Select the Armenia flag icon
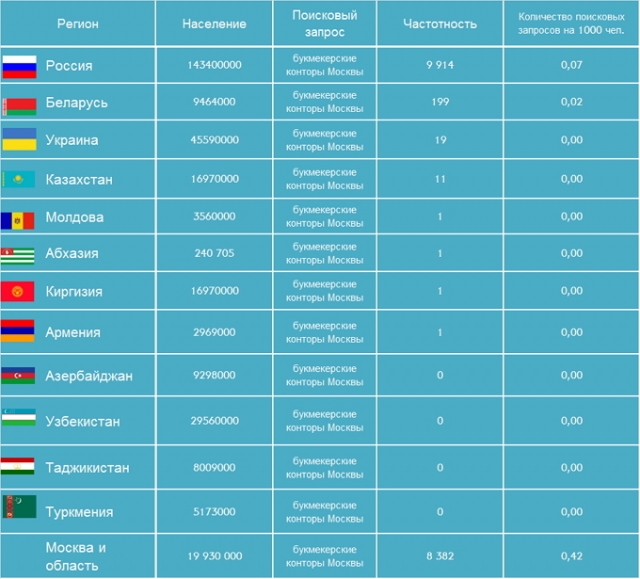640x579 pixels. (x=18, y=331)
